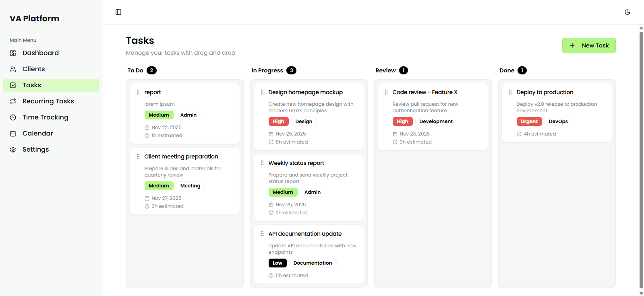The height and width of the screenshot is (296, 644).
Task: Open Settings using the gear icon
Action: pyautogui.click(x=13, y=149)
